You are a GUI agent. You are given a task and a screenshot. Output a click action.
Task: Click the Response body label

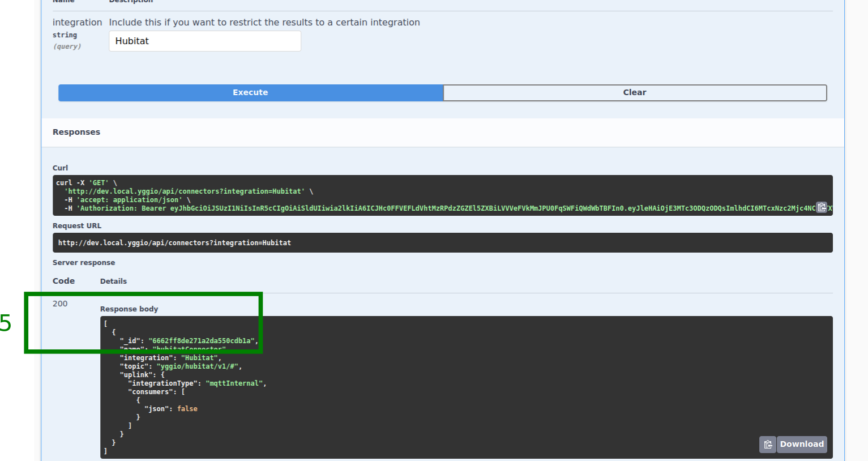click(129, 309)
